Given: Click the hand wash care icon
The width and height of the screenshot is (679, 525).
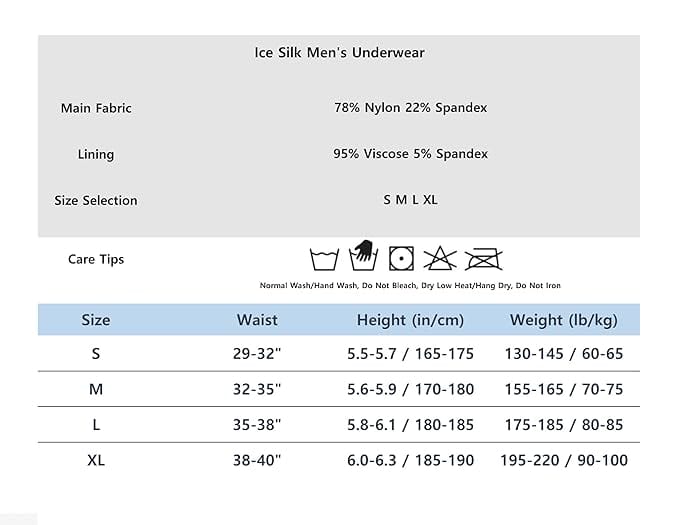Looking at the screenshot, I should coord(362,256).
